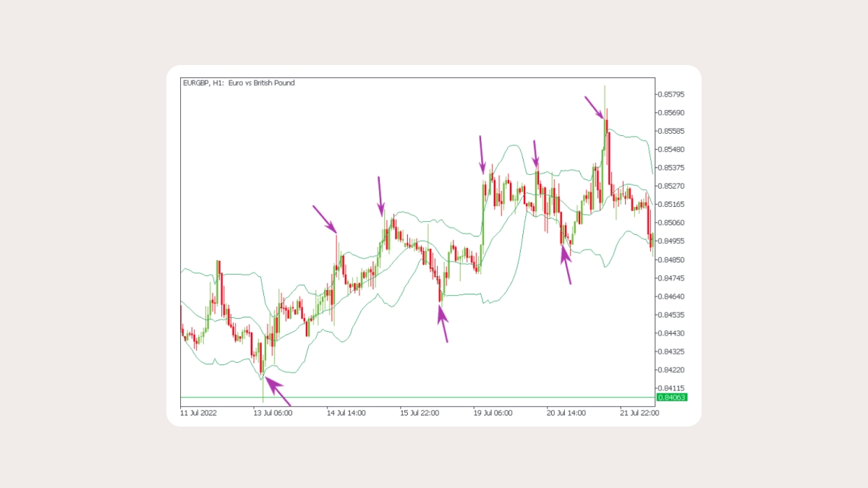
Task: Click the 0.84115 price axis label
Action: pos(671,388)
